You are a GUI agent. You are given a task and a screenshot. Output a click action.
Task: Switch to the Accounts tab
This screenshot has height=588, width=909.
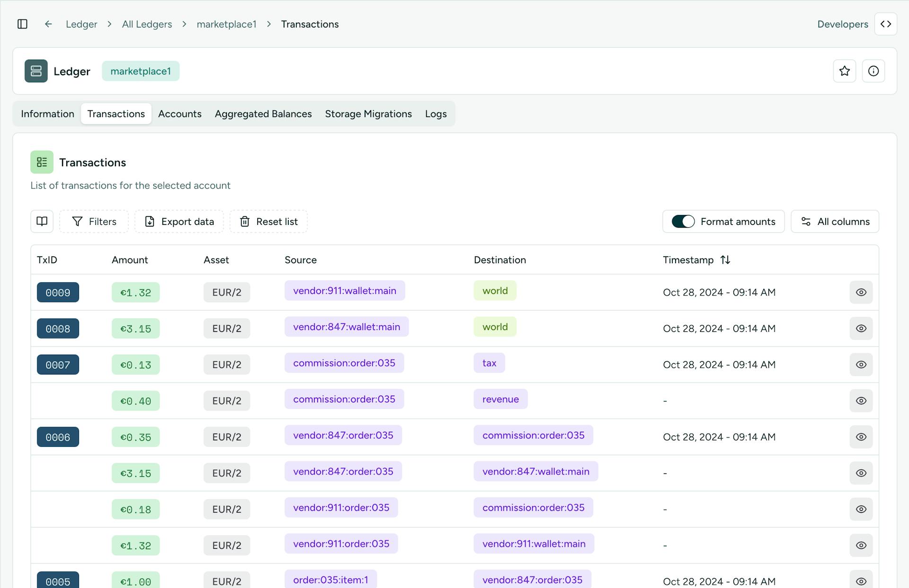pyautogui.click(x=179, y=114)
